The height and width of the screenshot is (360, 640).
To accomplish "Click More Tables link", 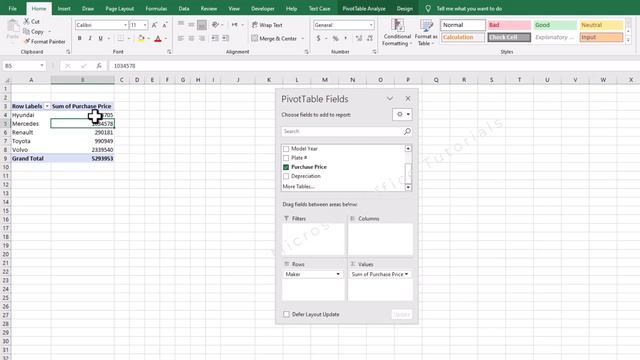I will [298, 187].
